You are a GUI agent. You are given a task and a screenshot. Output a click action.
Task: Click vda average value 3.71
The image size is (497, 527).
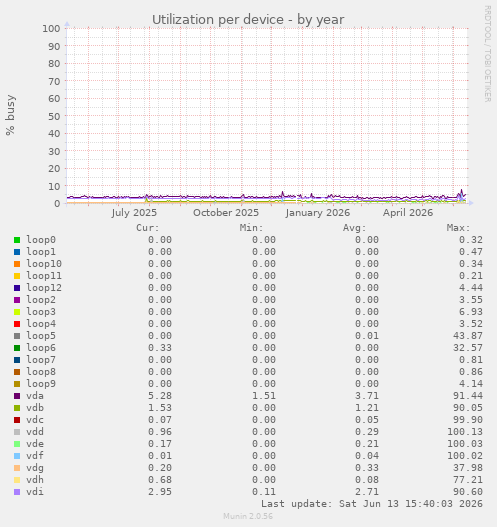[367, 396]
